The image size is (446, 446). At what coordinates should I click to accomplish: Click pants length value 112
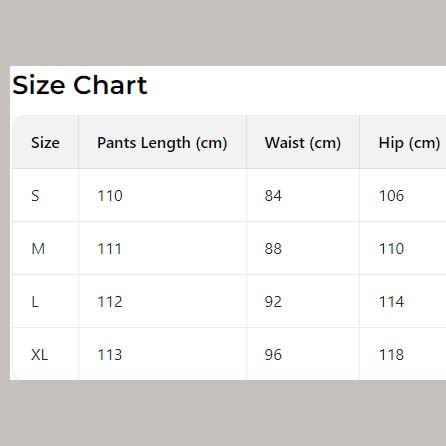pos(110,302)
